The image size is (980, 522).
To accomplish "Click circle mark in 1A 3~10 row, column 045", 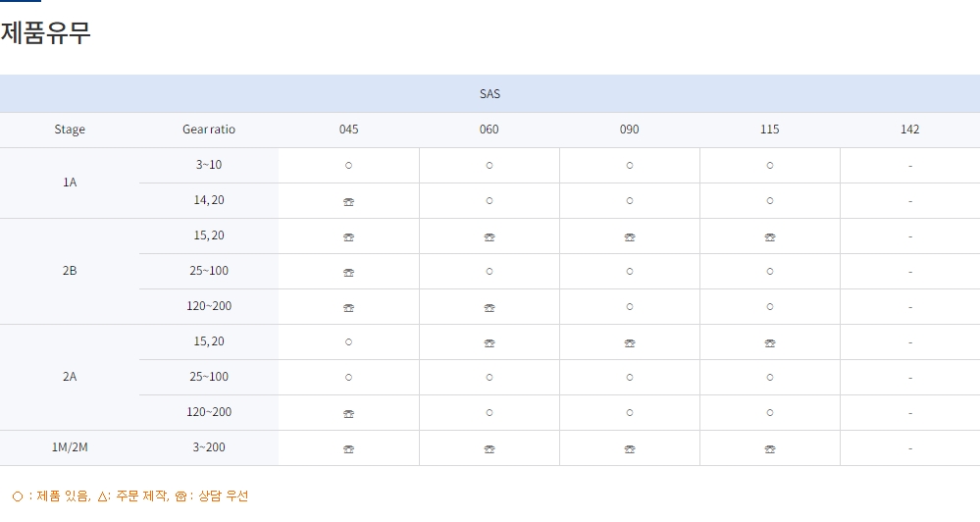I will (x=348, y=165).
